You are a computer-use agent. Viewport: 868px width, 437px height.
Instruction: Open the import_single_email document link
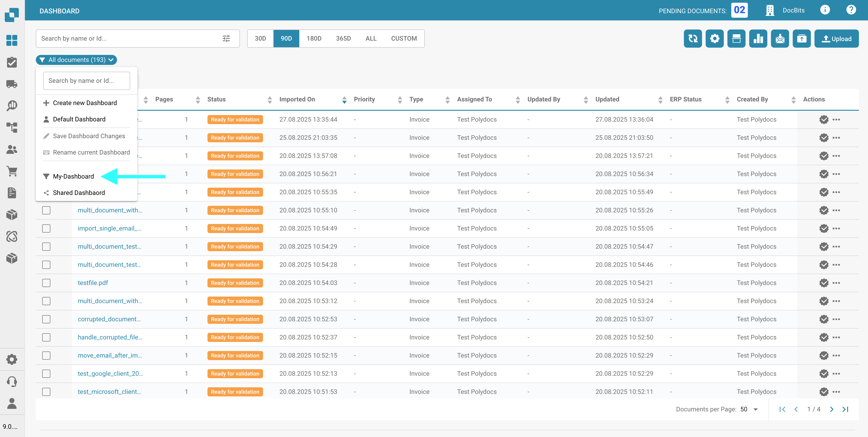(x=109, y=228)
